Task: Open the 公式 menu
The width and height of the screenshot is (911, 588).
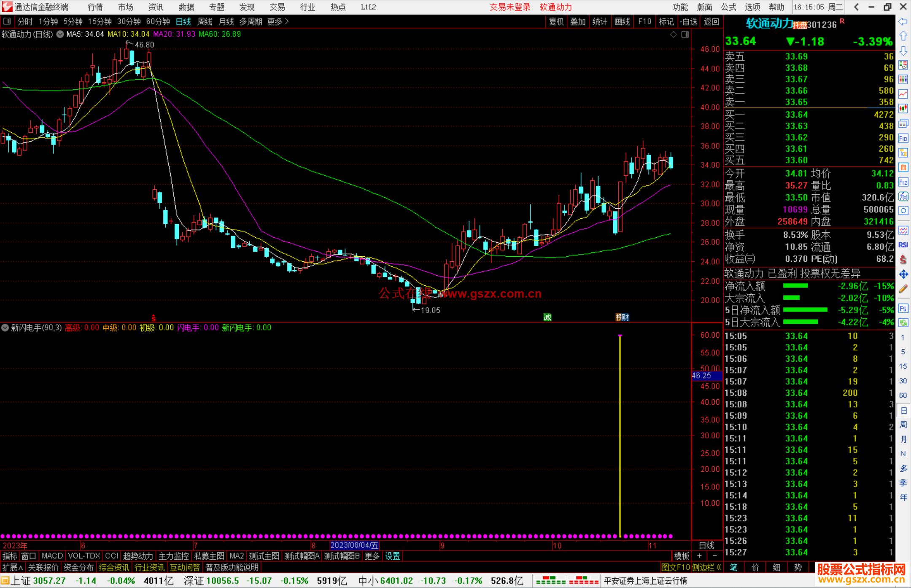Action: (x=728, y=7)
